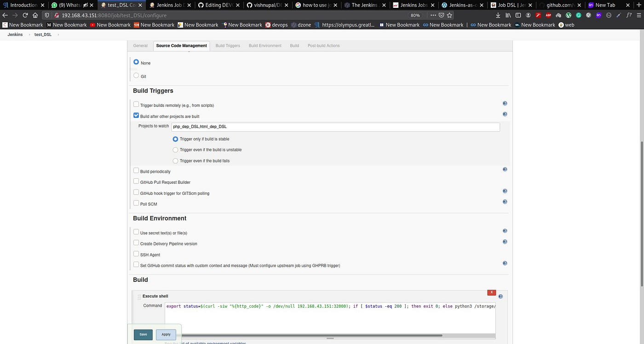Open the Firefox account icon

[528, 15]
